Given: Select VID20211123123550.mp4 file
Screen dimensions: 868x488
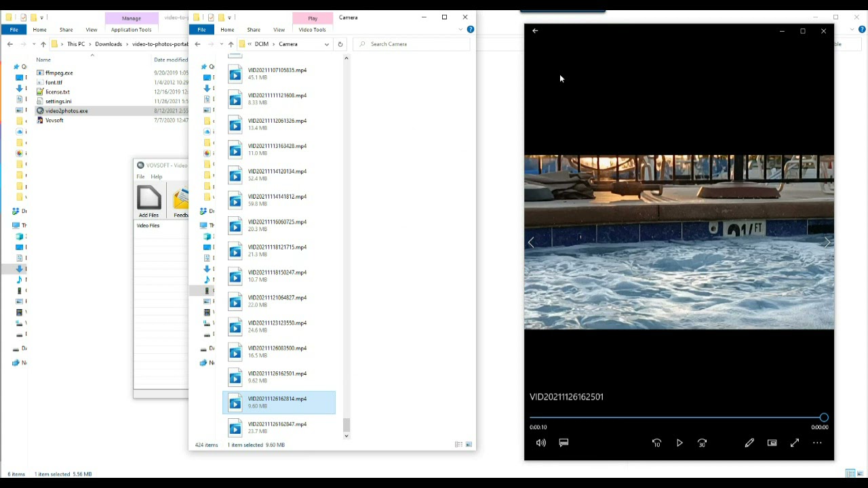Looking at the screenshot, I should (279, 327).
